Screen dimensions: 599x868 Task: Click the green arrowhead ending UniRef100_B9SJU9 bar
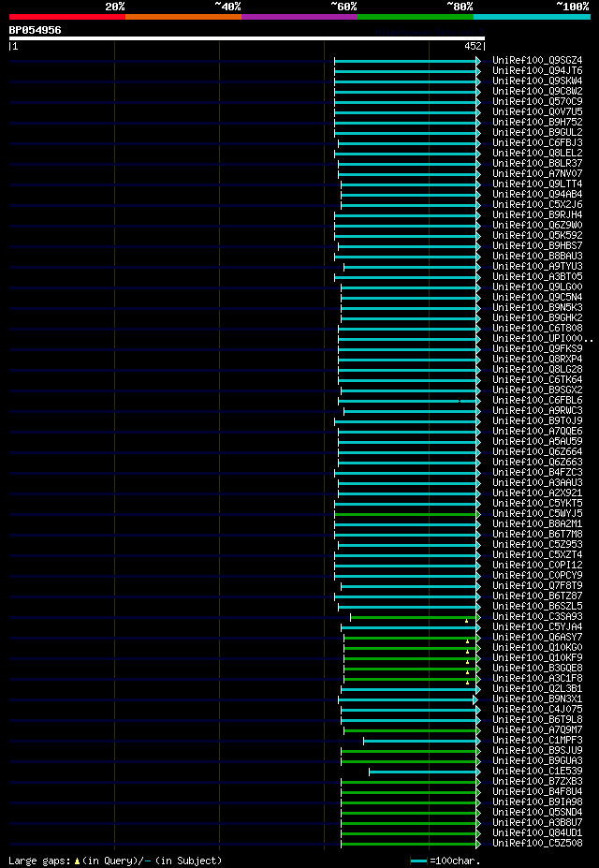[478, 751]
